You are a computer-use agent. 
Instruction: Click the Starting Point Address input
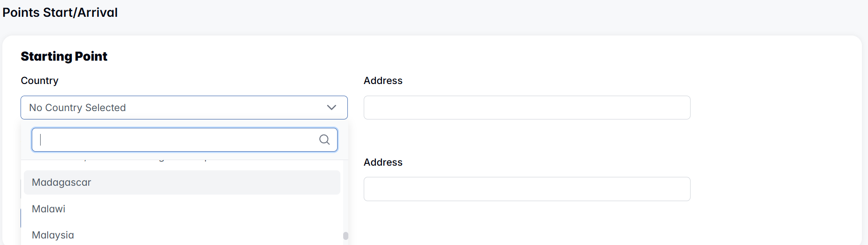[x=527, y=107]
